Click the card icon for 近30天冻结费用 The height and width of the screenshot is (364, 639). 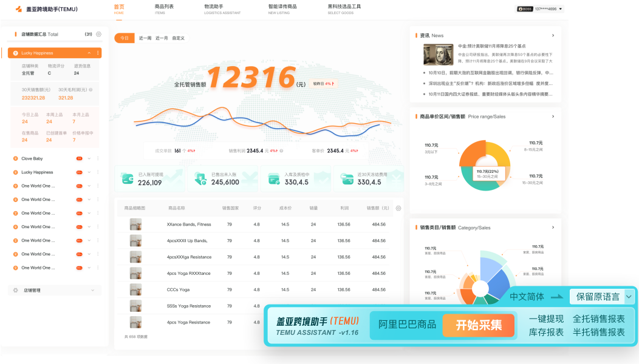(x=347, y=179)
